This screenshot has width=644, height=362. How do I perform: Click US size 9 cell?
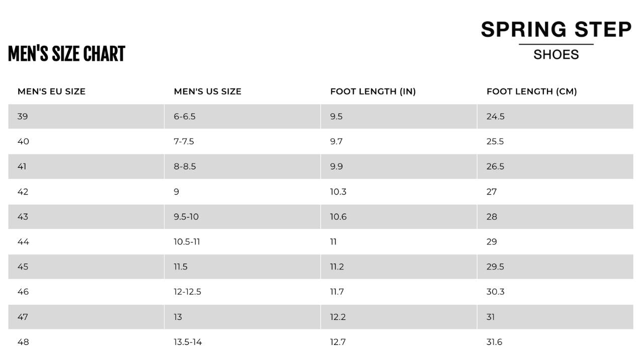click(177, 192)
